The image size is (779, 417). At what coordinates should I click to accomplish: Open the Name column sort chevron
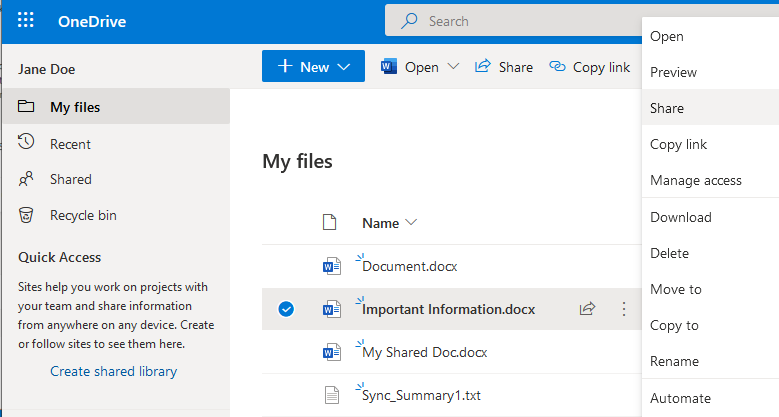click(411, 222)
